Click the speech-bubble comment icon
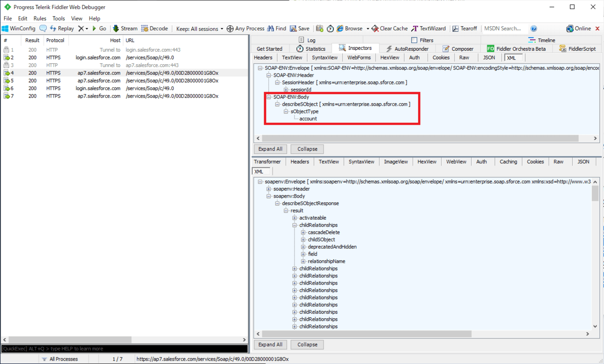604x364 pixels. click(43, 29)
